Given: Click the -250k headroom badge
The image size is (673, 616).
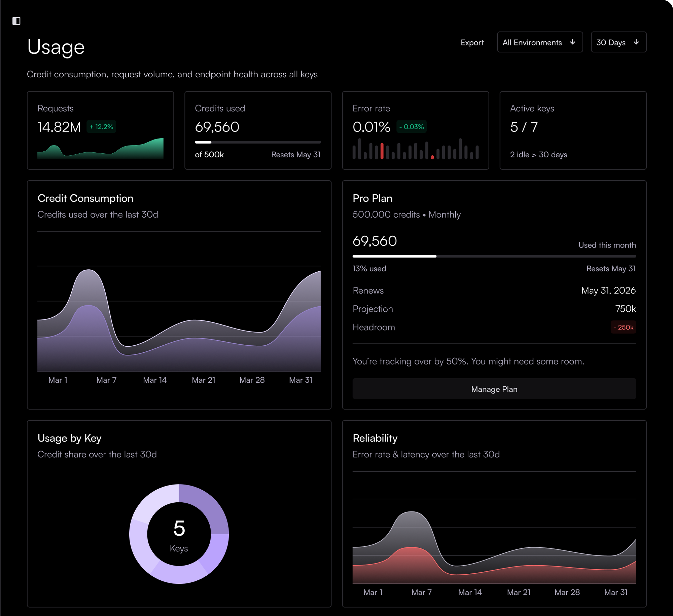Looking at the screenshot, I should (623, 327).
